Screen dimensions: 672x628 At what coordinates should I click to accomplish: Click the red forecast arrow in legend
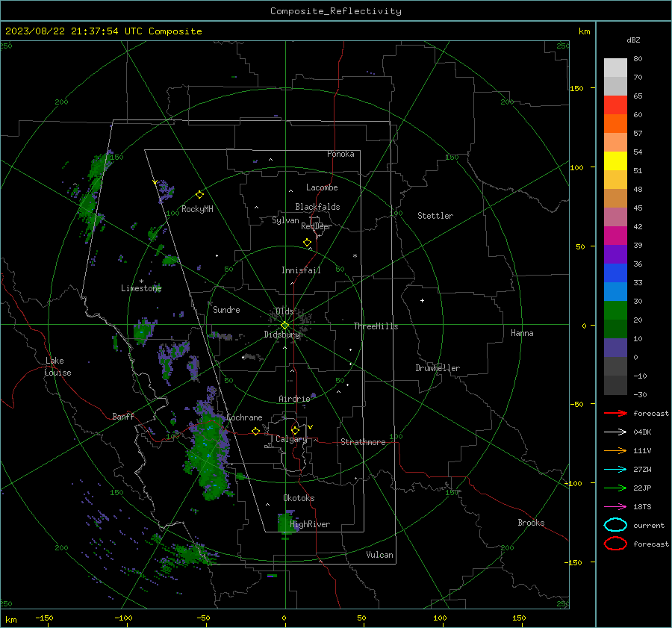(615, 413)
